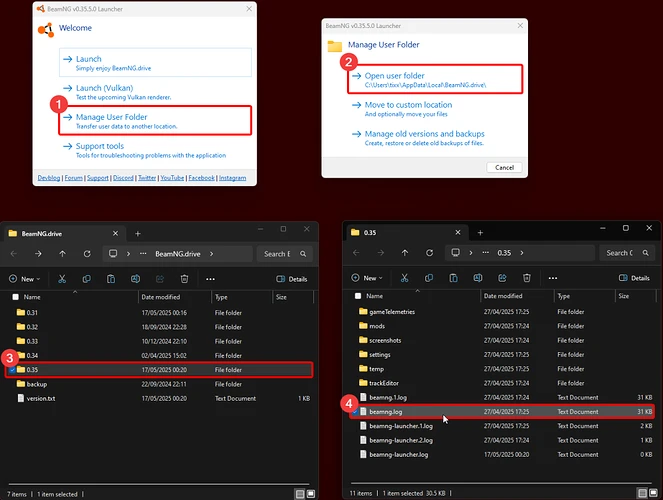Click This PC monitor icon in BeamNG.drive address bar
663x500 pixels.
(113, 254)
